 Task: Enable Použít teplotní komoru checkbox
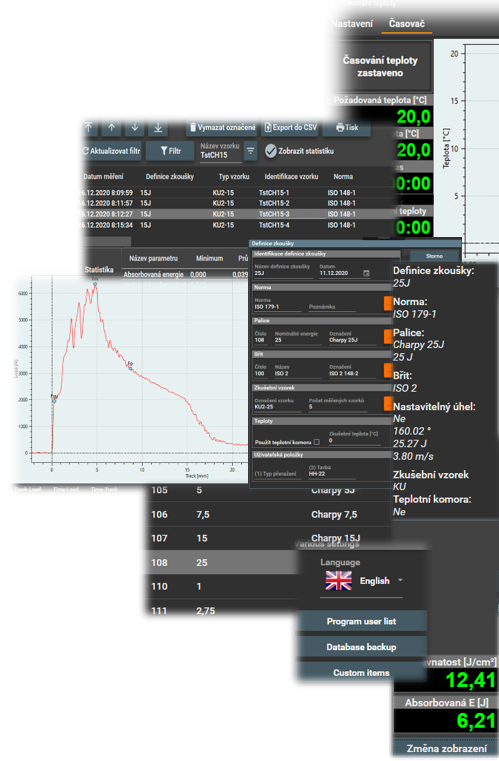pyautogui.click(x=317, y=442)
